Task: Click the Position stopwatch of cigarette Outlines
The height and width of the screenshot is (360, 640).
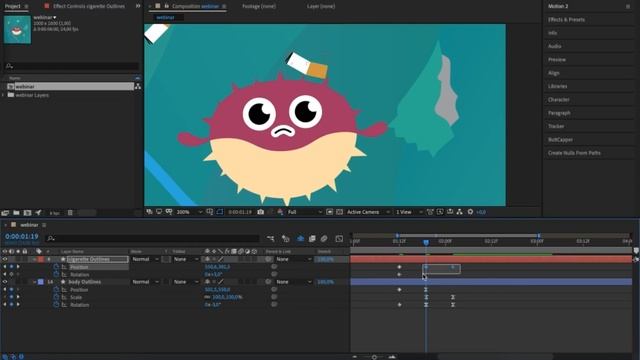Action: (x=56, y=267)
